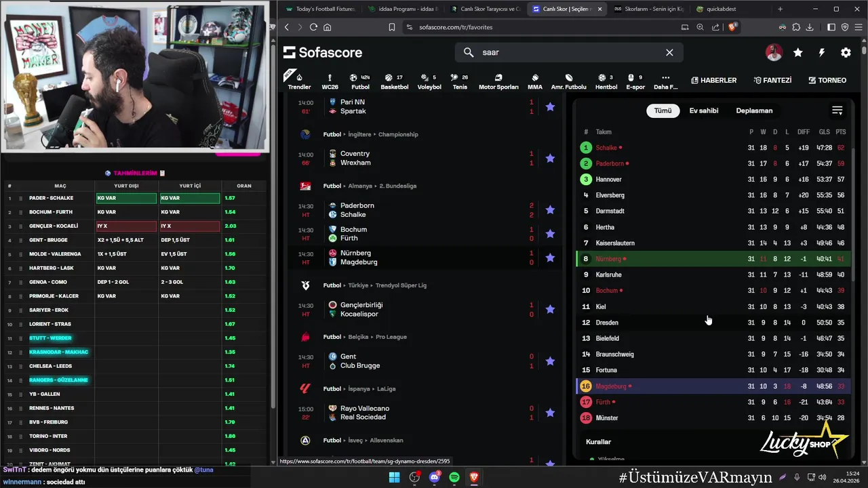Open Brave browser from the taskbar
Viewport: 868px width, 488px height.
[474, 477]
